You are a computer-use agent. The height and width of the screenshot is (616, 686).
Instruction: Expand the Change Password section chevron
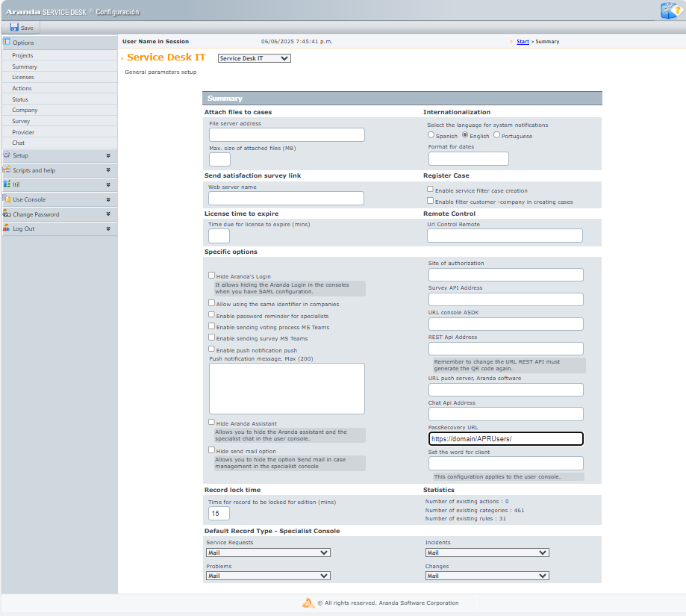point(108,214)
